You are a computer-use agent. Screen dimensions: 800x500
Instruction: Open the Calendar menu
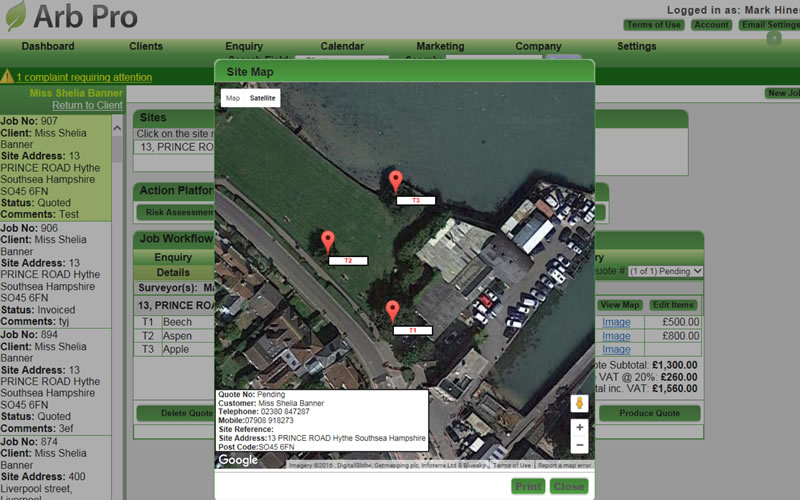click(x=342, y=46)
